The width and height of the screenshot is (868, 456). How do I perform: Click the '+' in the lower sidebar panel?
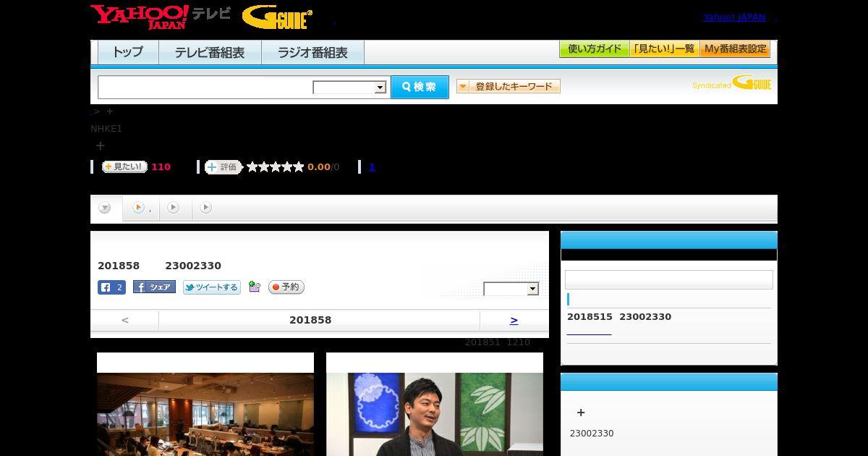click(x=581, y=413)
